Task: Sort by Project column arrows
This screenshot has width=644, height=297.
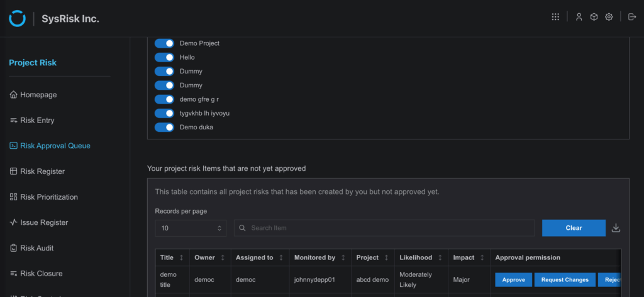Action: coord(386,257)
